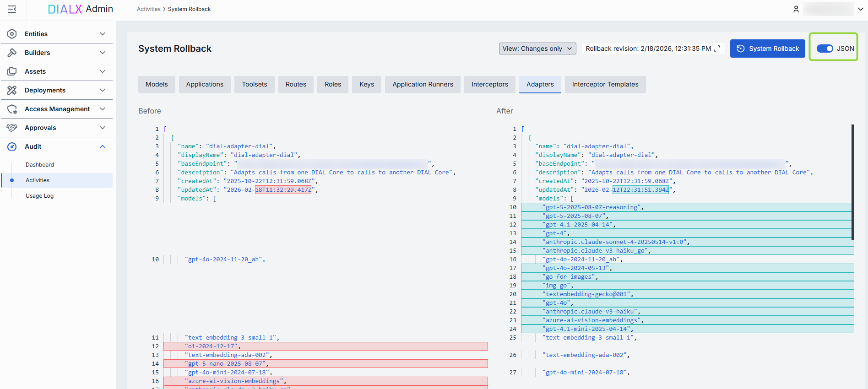Viewport: 868px width, 389px height.
Task: Click the System Rollback button
Action: (767, 49)
